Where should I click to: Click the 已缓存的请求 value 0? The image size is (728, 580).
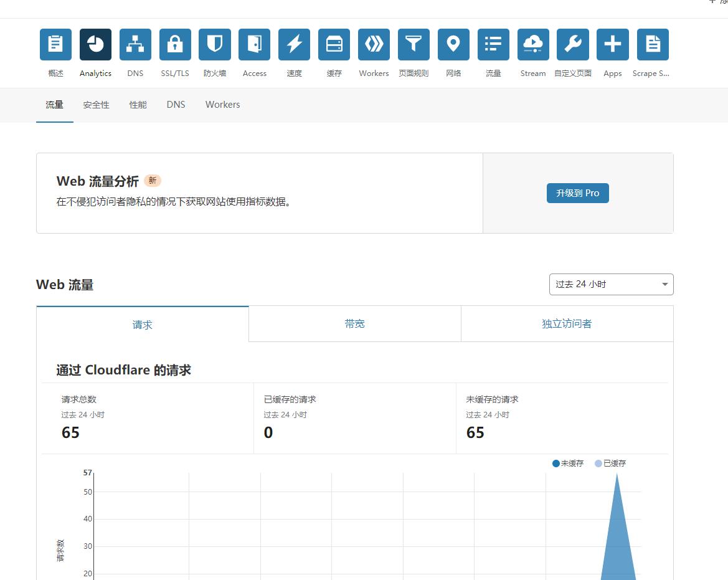point(268,433)
